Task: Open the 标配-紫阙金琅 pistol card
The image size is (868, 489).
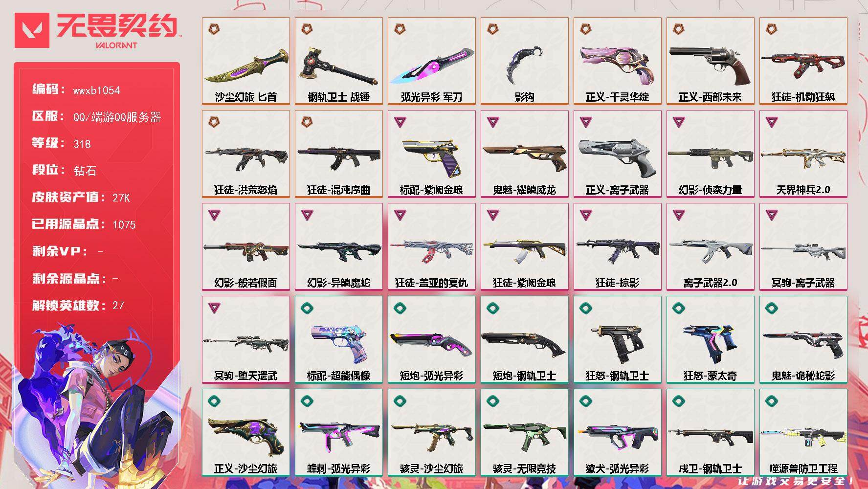Action: coord(432,154)
